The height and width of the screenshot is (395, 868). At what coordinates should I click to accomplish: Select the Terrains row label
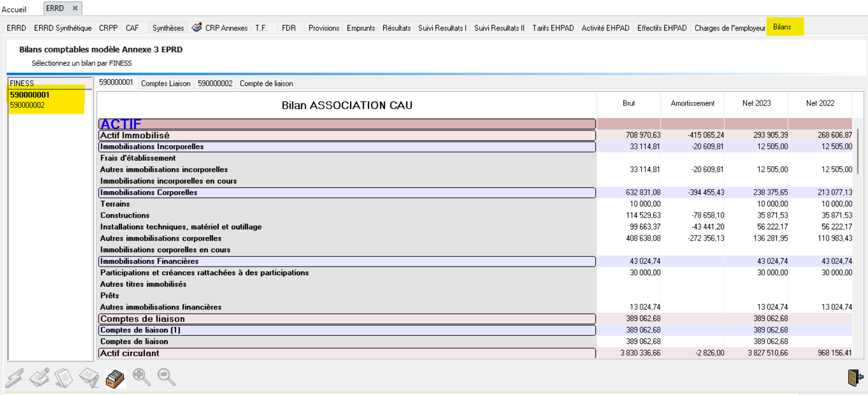[x=115, y=204]
